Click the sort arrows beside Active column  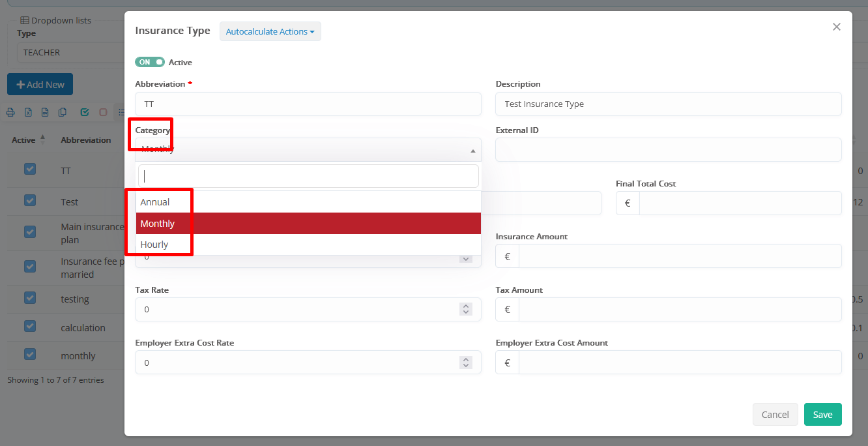pos(43,140)
